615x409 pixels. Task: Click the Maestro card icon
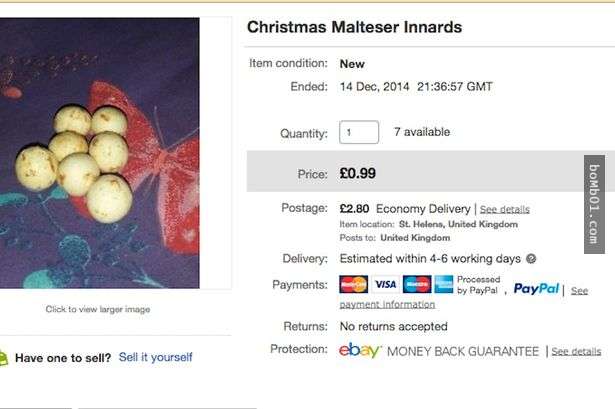point(416,285)
